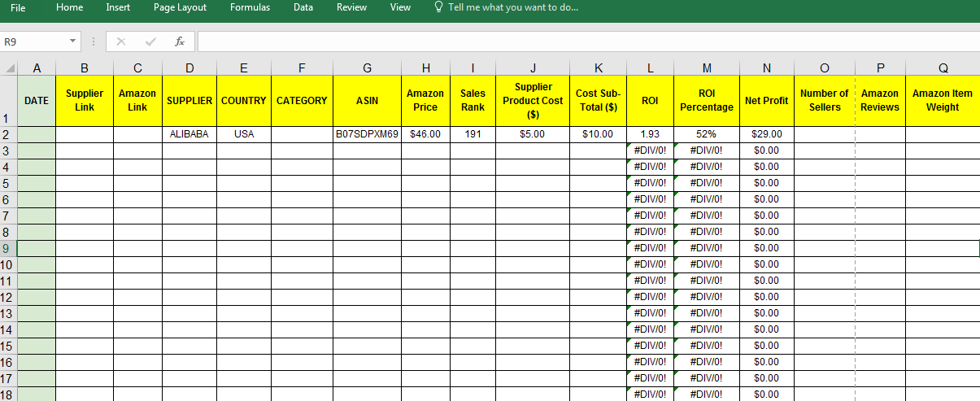Click the lightbulb Tell Me icon
Image resolution: width=980 pixels, height=401 pixels.
(439, 7)
